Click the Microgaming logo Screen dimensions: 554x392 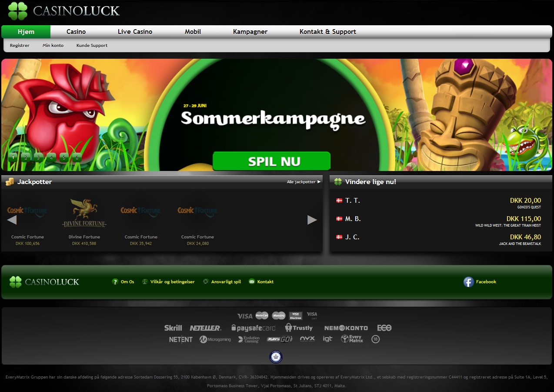215,339
